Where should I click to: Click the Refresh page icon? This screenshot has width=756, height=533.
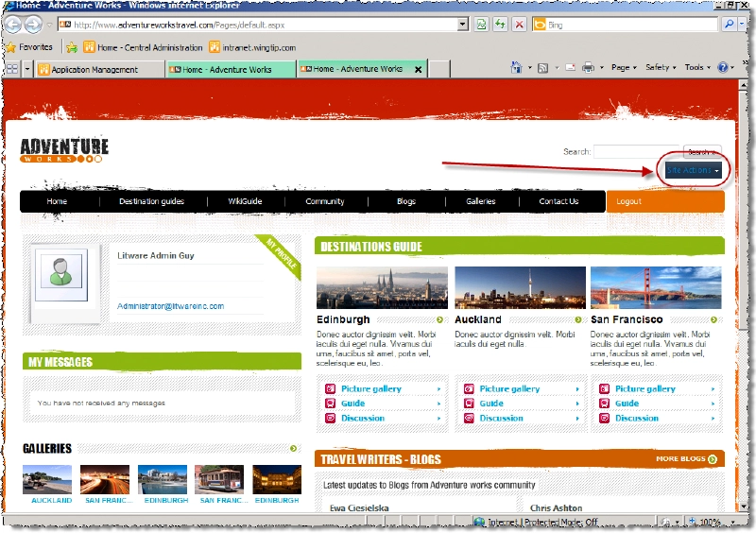(x=500, y=26)
